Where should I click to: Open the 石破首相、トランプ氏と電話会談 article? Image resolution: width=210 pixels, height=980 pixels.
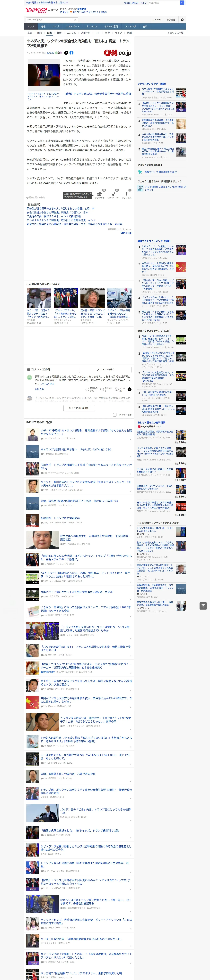tap(60, 518)
